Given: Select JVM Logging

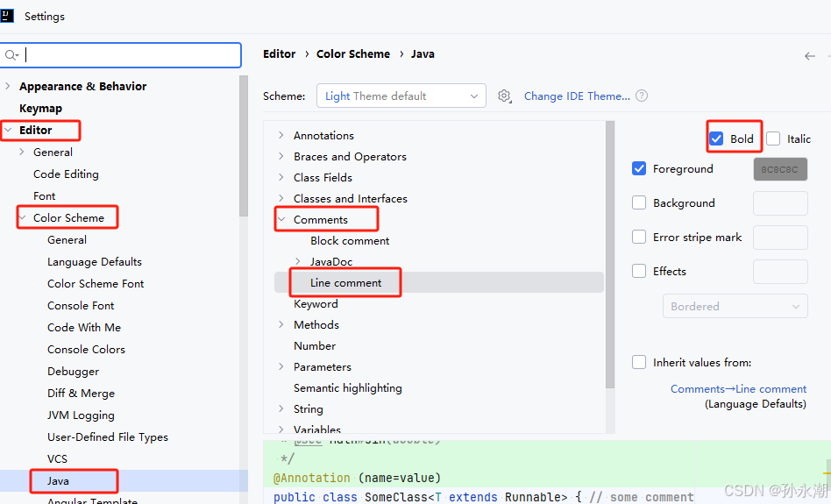Looking at the screenshot, I should point(81,415).
